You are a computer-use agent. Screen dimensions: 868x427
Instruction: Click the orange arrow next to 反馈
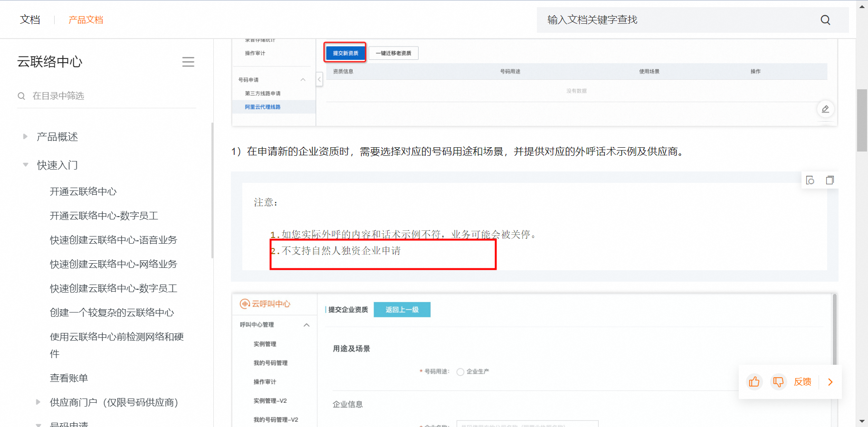pos(830,382)
